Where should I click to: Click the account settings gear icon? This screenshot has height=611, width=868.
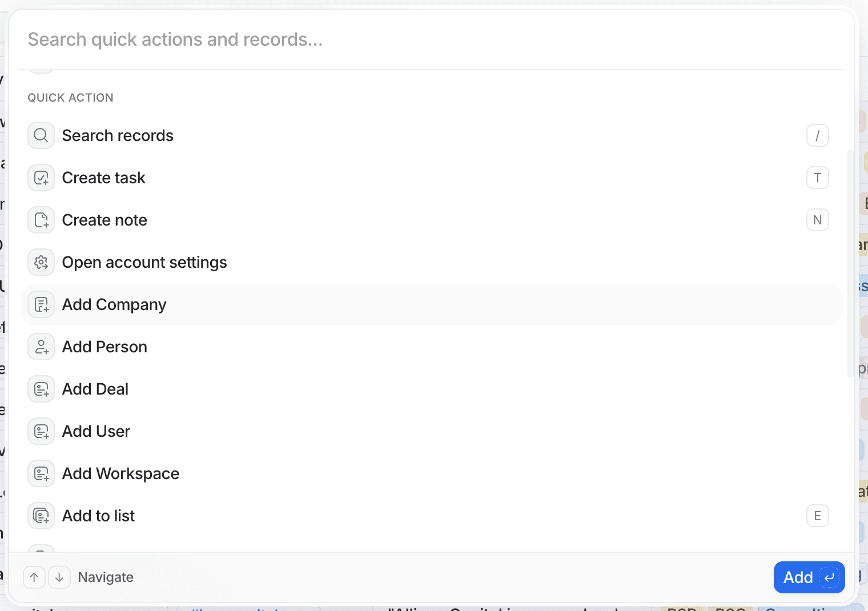[41, 262]
